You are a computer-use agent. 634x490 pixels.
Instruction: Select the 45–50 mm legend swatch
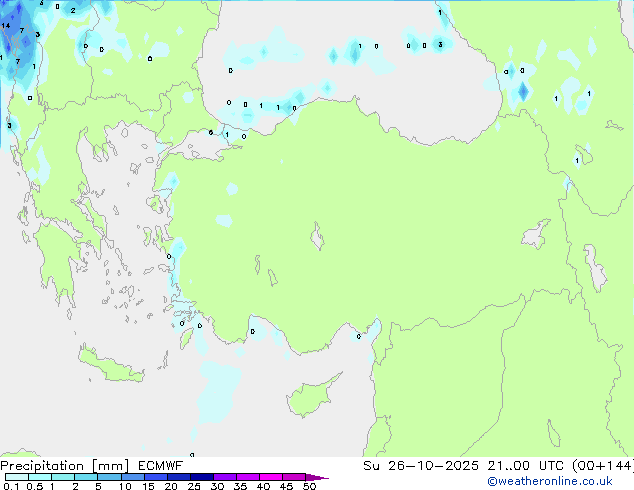coord(294,477)
